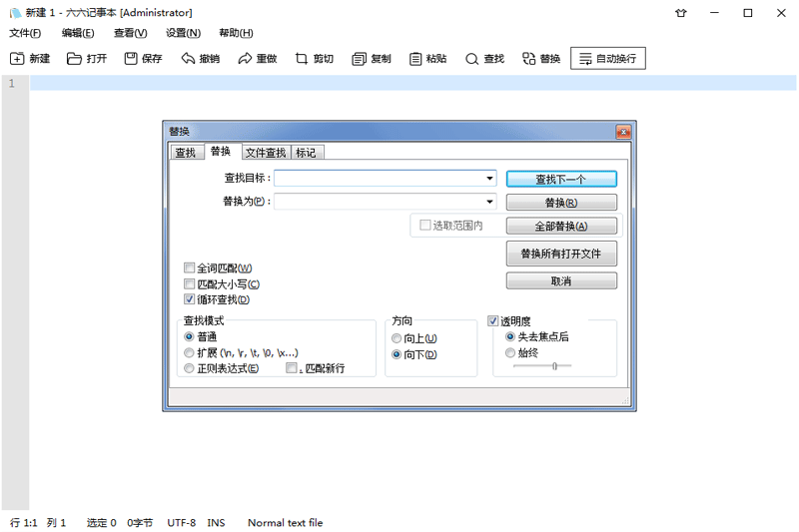Click line 1 in the editor area
This screenshot has width=799, height=532.
[412, 83]
